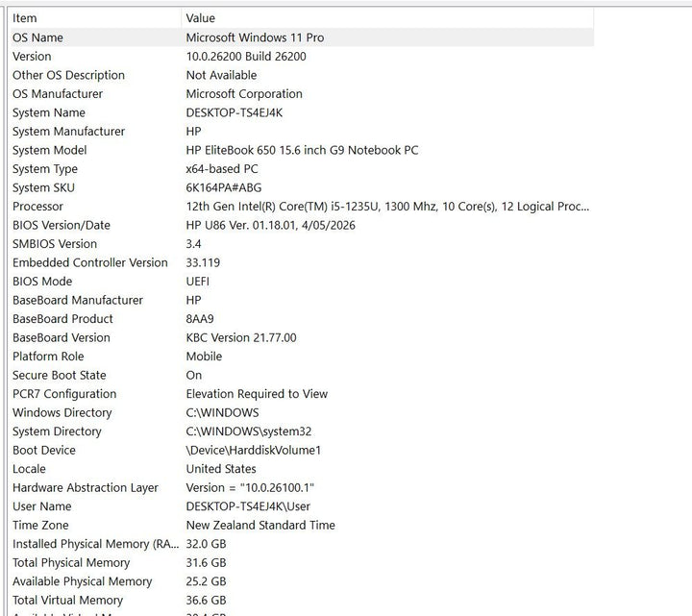The height and width of the screenshot is (616, 692).
Task: Select Embedded Controller Version label
Action: 90,262
